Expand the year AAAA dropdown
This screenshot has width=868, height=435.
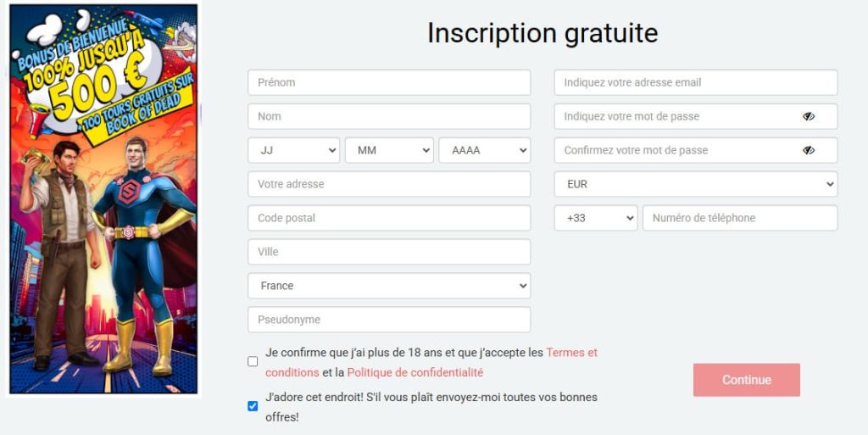pos(484,150)
